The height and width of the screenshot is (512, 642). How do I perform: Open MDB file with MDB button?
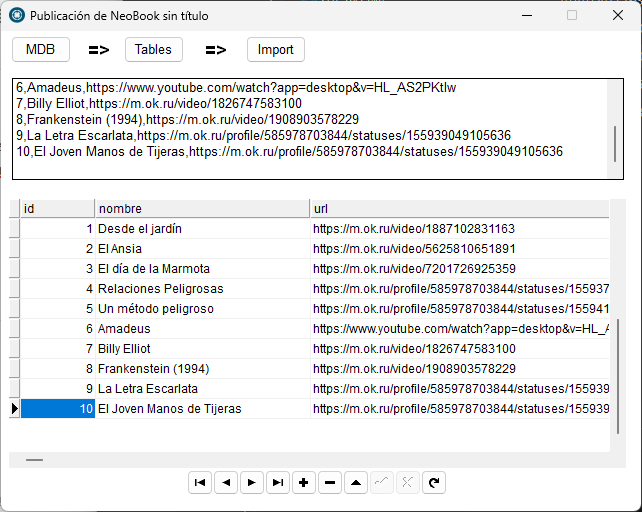[41, 50]
